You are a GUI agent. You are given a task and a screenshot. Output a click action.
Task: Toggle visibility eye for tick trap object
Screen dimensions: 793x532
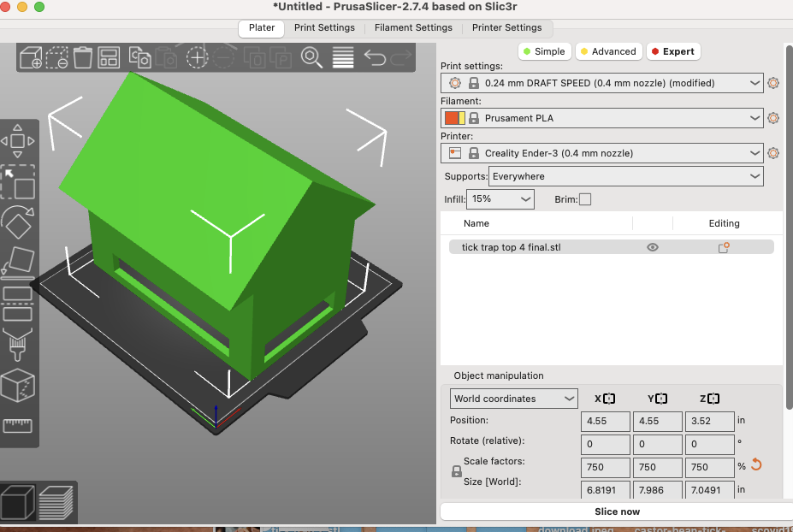pyautogui.click(x=653, y=247)
